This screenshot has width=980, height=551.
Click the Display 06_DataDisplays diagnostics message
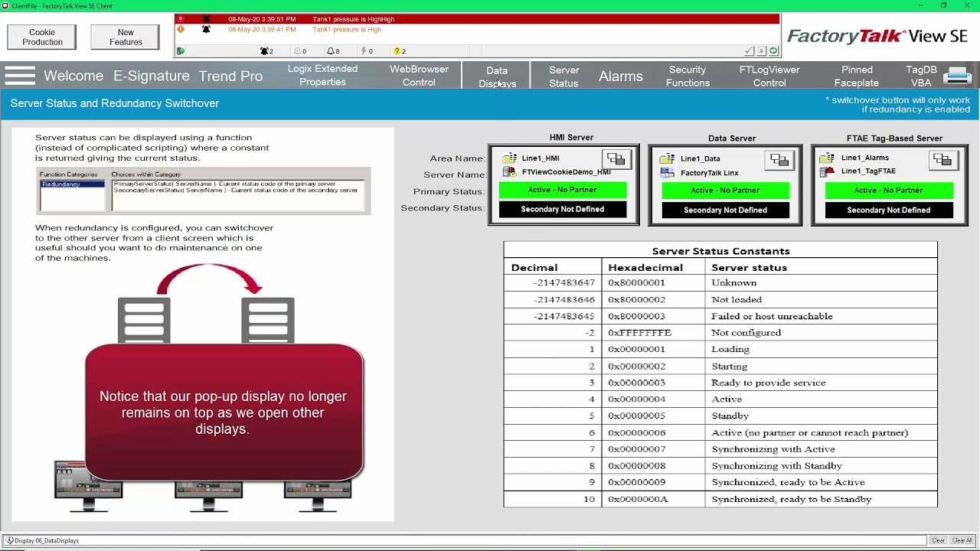pos(47,540)
